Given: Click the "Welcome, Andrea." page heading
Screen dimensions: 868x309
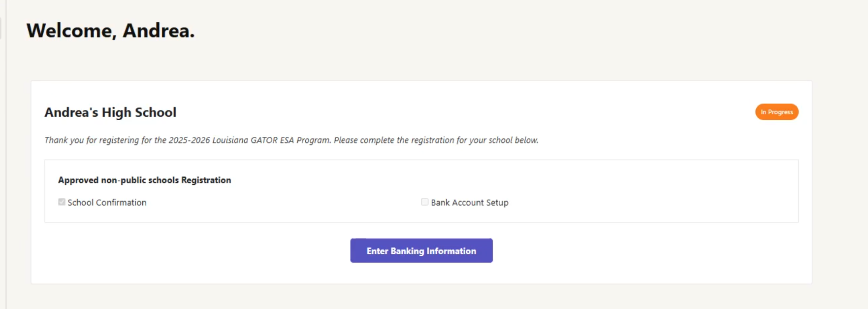Looking at the screenshot, I should click(110, 31).
